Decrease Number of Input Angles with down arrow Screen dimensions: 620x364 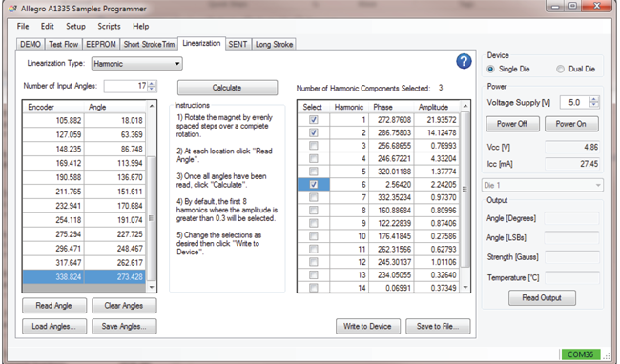click(152, 89)
